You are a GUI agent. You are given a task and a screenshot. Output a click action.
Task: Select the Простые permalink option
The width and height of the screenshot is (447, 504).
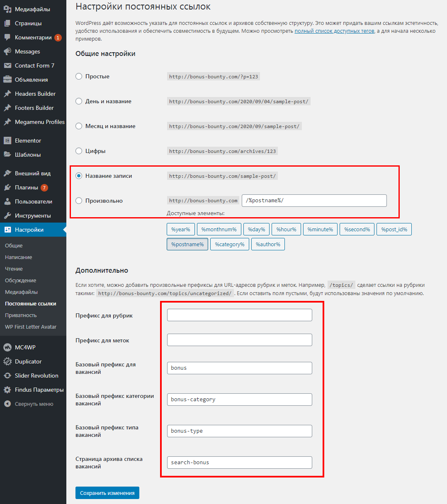[79, 76]
